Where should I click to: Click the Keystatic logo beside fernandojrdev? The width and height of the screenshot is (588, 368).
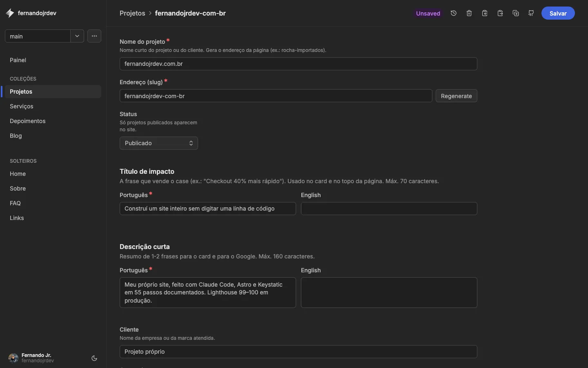[10, 13]
